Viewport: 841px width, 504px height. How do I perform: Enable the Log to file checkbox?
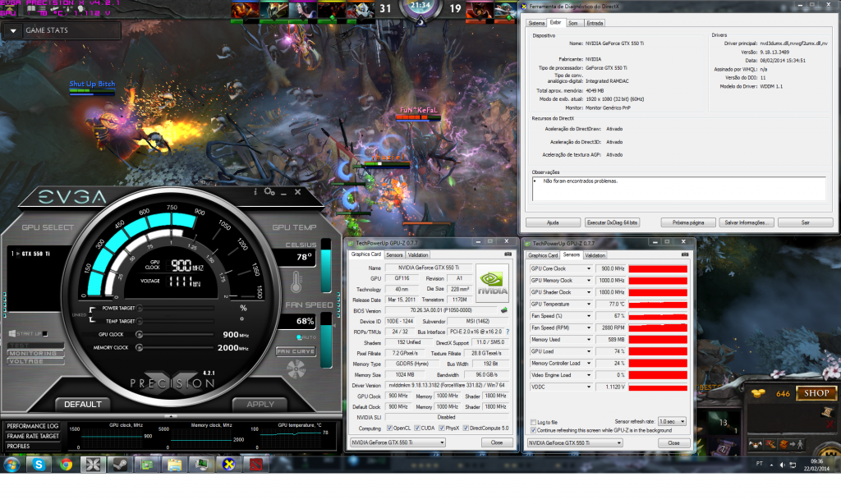(533, 423)
